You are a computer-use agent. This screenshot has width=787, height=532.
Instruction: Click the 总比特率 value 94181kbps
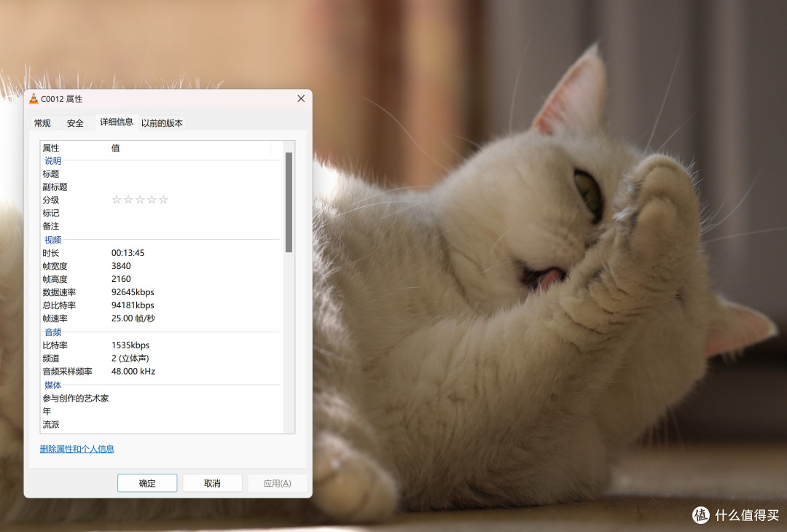(x=133, y=305)
